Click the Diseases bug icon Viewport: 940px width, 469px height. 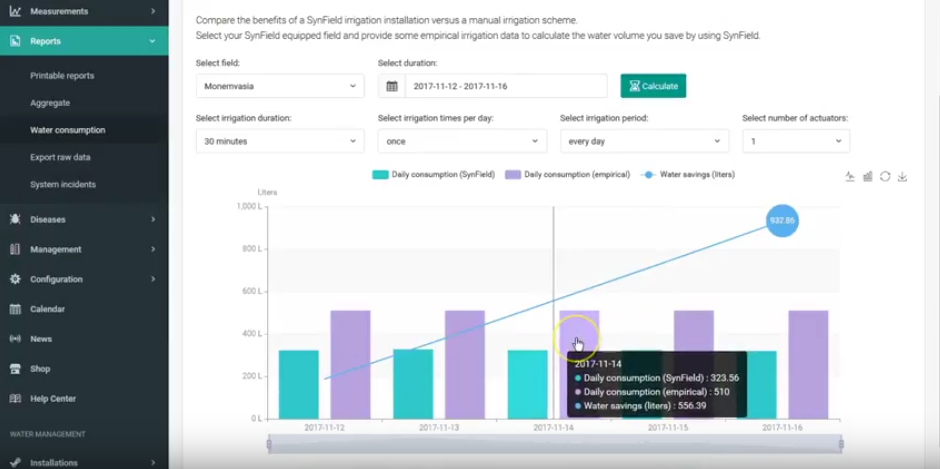click(15, 219)
